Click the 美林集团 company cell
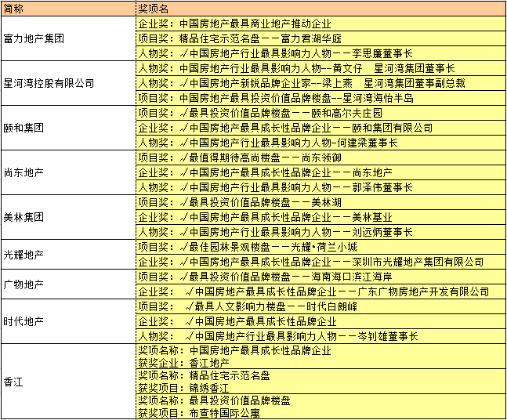Screen dimensions: 507x420 [68, 217]
